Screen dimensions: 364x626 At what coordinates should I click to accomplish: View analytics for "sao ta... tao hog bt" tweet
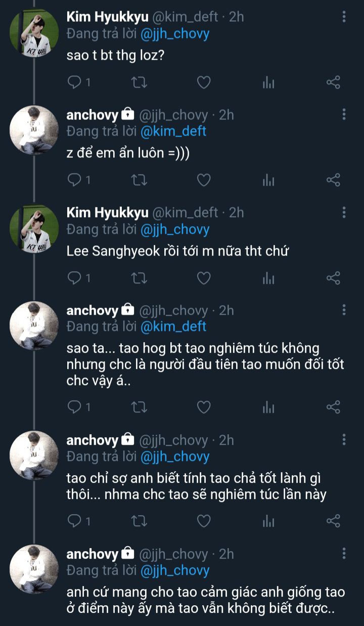(x=268, y=406)
